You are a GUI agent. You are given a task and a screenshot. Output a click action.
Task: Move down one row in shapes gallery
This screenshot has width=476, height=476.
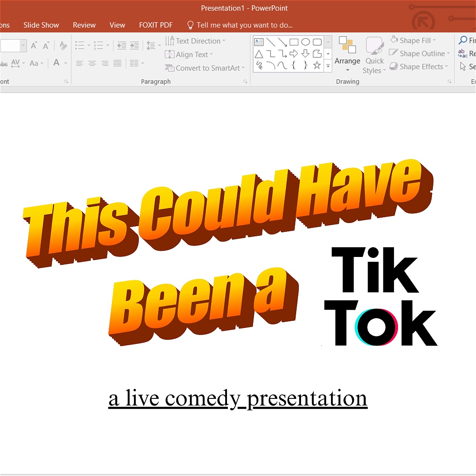tap(328, 54)
